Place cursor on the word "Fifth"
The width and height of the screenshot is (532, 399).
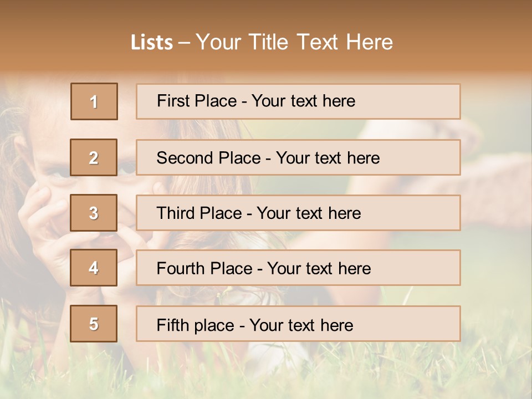(x=172, y=325)
